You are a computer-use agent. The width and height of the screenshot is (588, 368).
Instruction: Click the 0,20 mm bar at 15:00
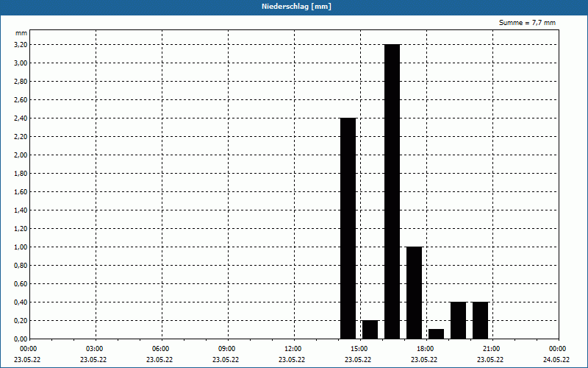pos(370,330)
